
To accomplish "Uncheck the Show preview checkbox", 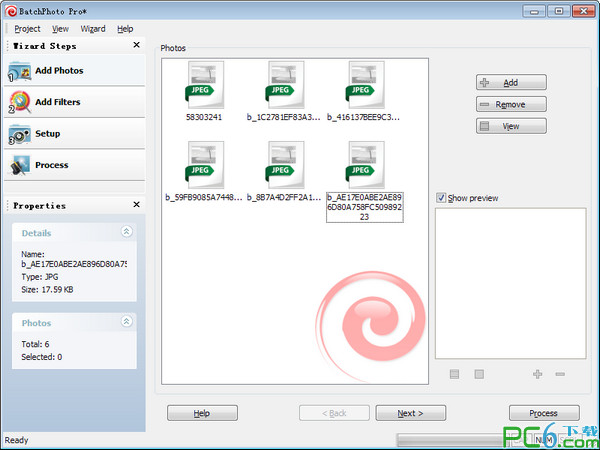I will point(441,198).
